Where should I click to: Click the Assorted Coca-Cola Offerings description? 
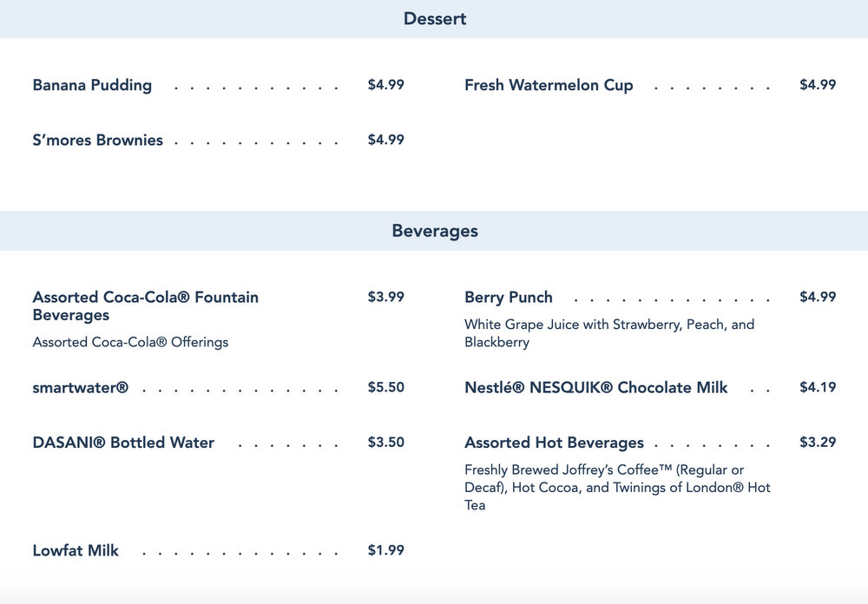[x=130, y=342]
